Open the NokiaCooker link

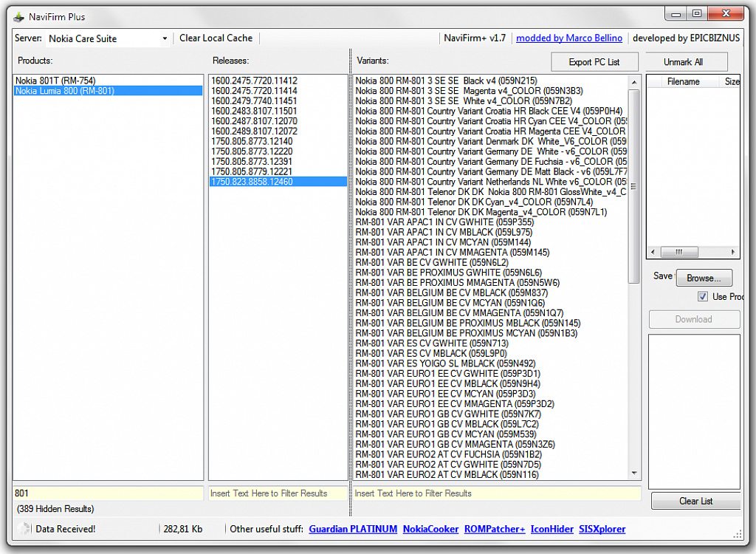click(x=430, y=529)
